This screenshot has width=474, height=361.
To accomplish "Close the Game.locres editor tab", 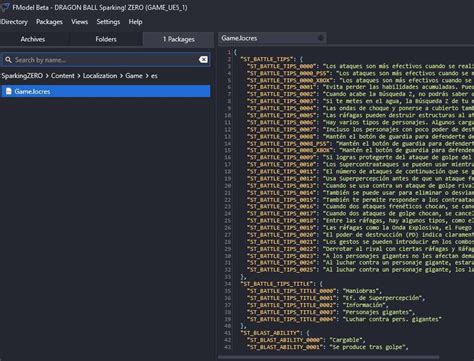I will [x=321, y=38].
